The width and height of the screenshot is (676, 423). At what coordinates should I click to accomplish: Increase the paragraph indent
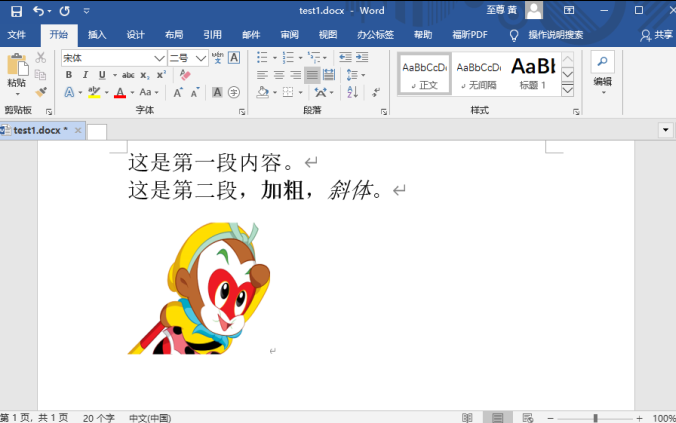click(x=362, y=57)
